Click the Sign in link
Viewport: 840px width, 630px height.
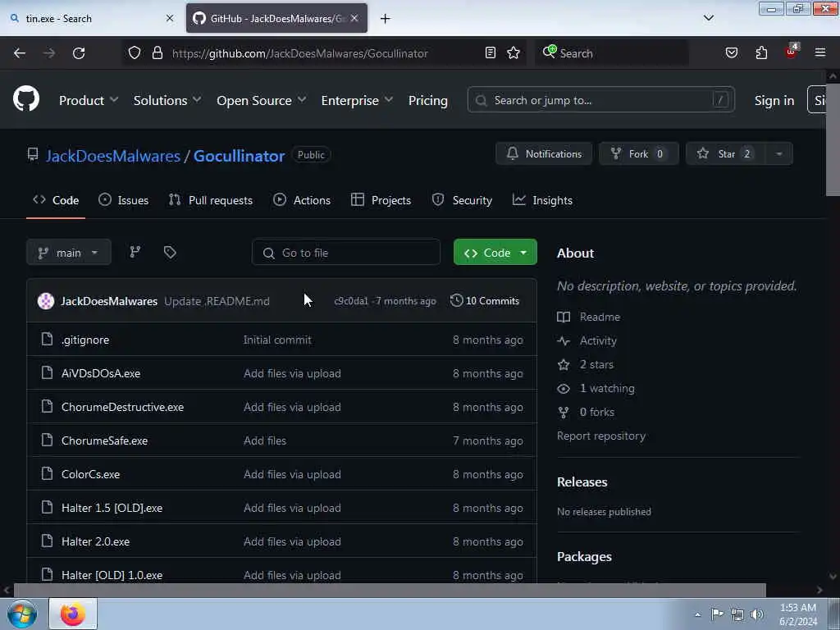(x=774, y=100)
